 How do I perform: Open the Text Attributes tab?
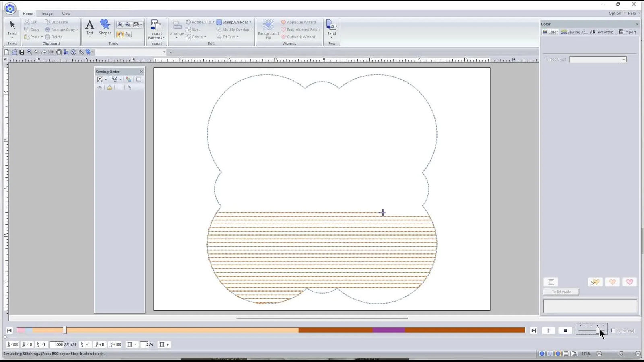tap(603, 32)
